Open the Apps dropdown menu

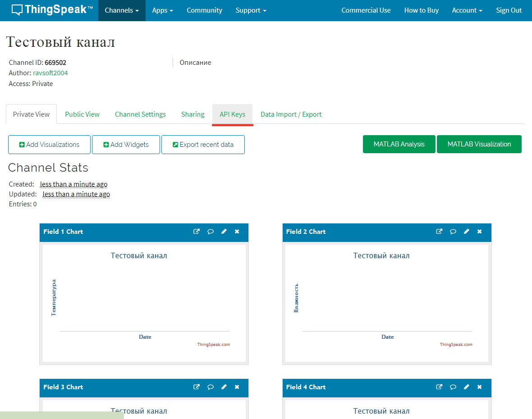162,10
